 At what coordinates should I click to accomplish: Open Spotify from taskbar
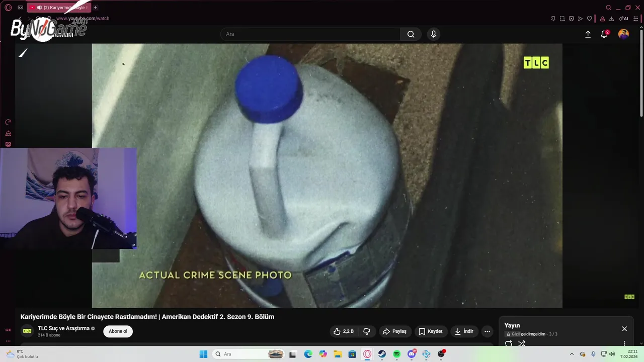(396, 354)
